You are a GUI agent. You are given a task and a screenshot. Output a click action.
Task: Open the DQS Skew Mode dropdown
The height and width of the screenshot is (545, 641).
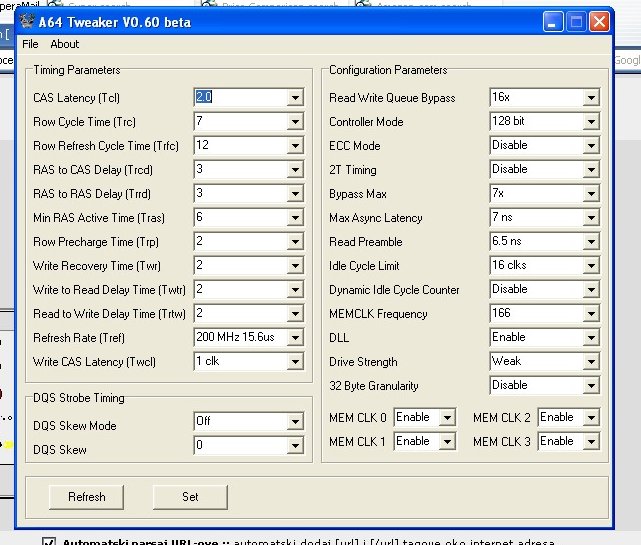294,422
